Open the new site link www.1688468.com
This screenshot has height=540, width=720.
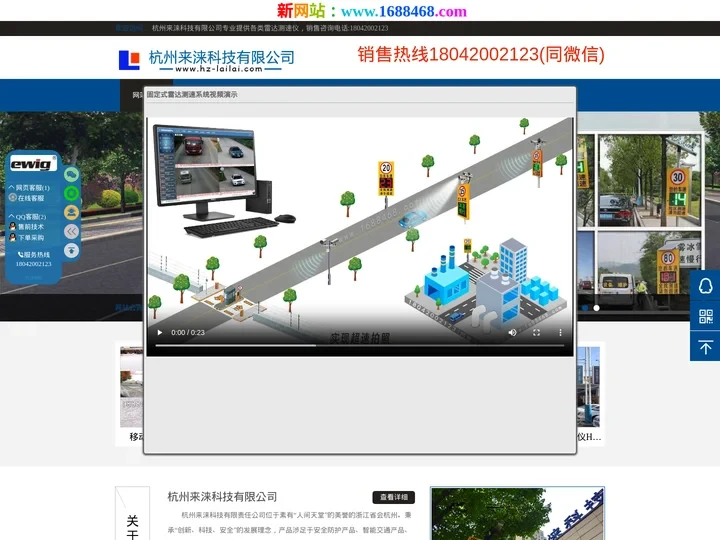click(404, 11)
